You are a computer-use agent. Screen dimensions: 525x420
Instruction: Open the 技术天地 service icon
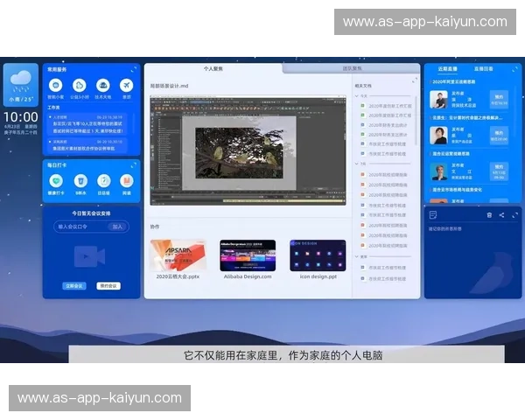[x=102, y=86]
